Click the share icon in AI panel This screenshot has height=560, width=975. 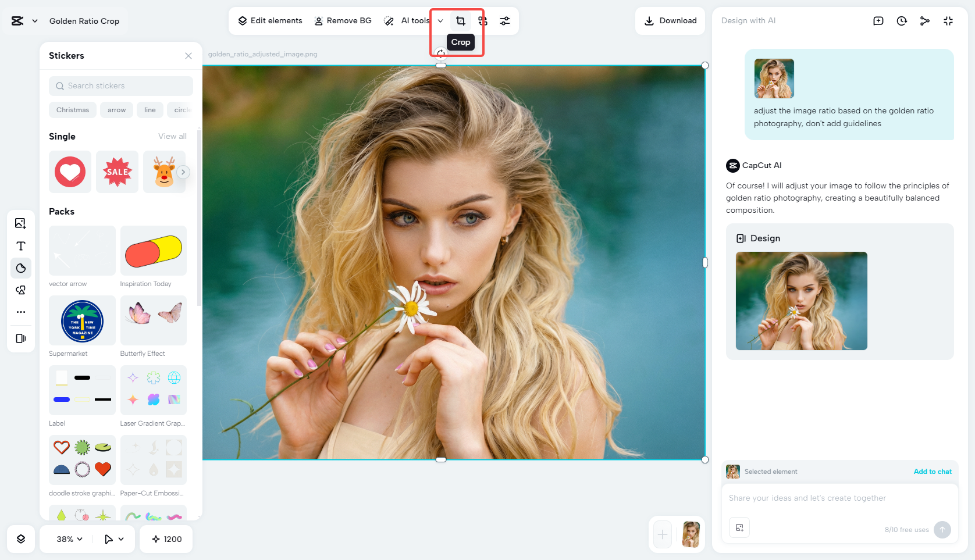925,21
